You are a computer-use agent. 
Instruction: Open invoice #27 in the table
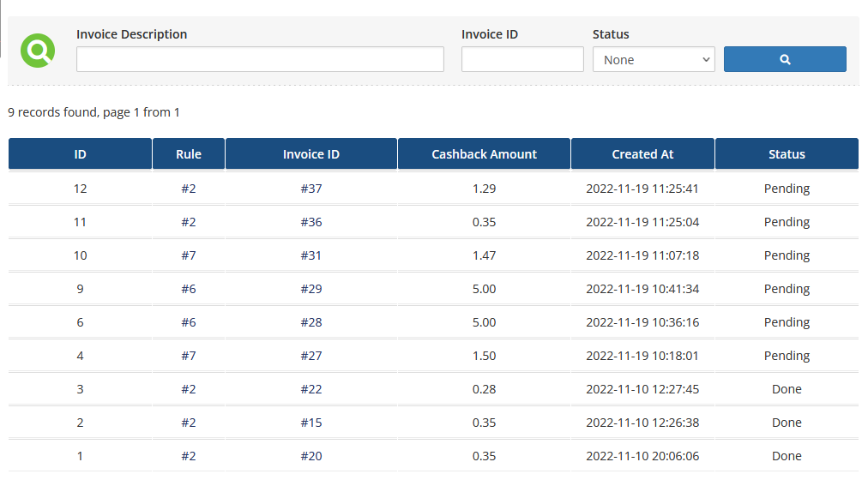311,356
